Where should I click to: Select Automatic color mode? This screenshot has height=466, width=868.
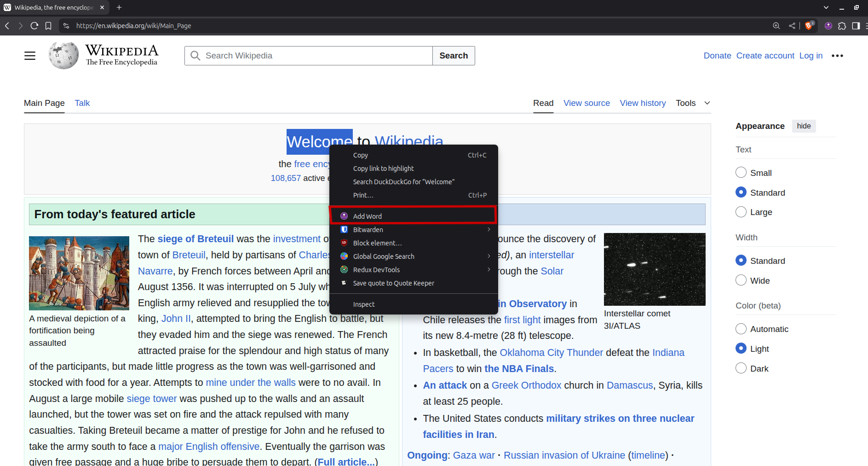tap(741, 329)
